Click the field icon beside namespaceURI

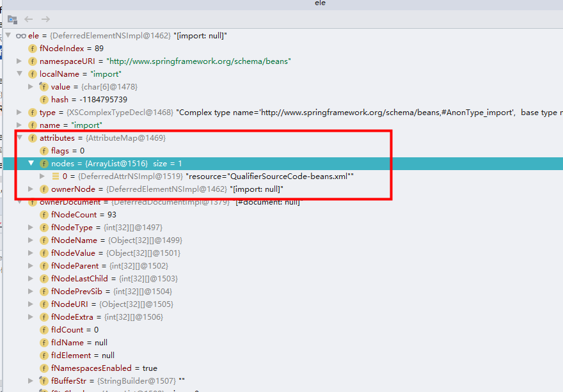[33, 61]
